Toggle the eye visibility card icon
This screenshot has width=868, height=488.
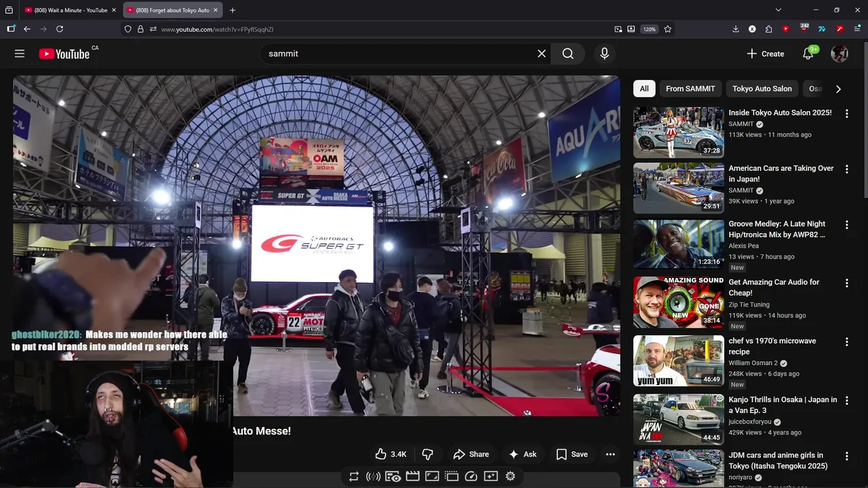[x=393, y=476]
